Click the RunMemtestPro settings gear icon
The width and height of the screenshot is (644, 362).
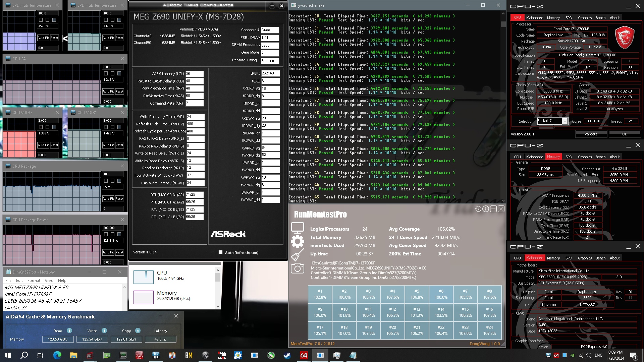297,241
